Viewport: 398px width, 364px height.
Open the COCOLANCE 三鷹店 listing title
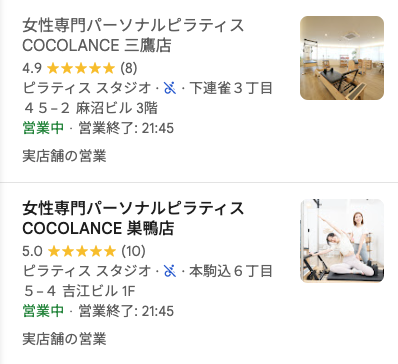tap(133, 35)
